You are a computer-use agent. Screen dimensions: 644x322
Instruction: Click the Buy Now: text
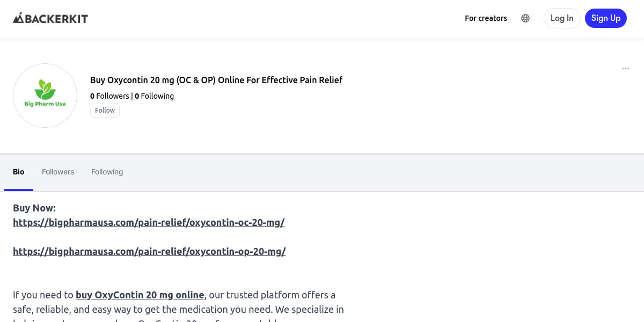pyautogui.click(x=34, y=208)
